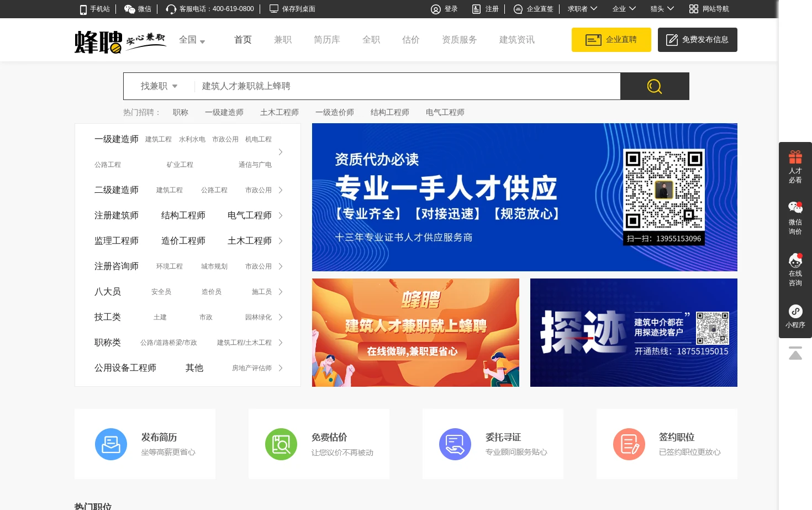Click the 人才必看 gift icon
The image size is (812, 510).
point(795,157)
